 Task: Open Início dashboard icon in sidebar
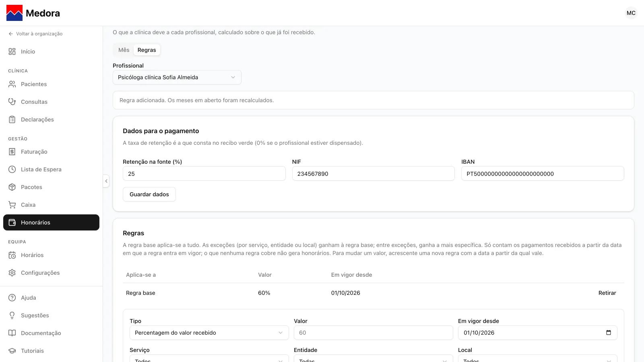[x=12, y=51]
